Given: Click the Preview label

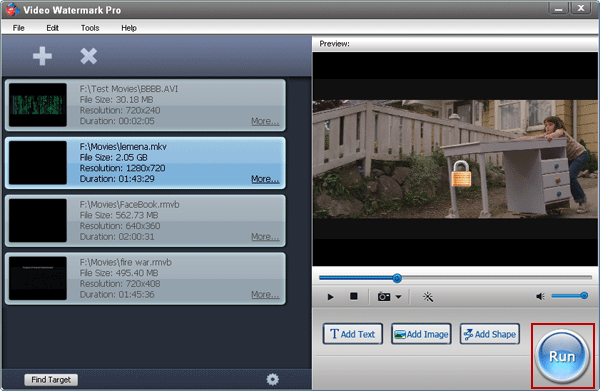Looking at the screenshot, I should click(334, 44).
